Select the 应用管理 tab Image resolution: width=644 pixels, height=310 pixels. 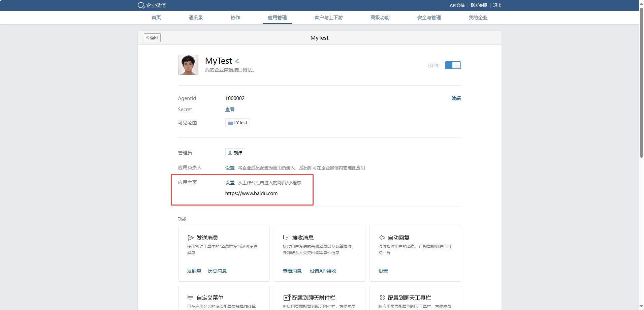[277, 18]
